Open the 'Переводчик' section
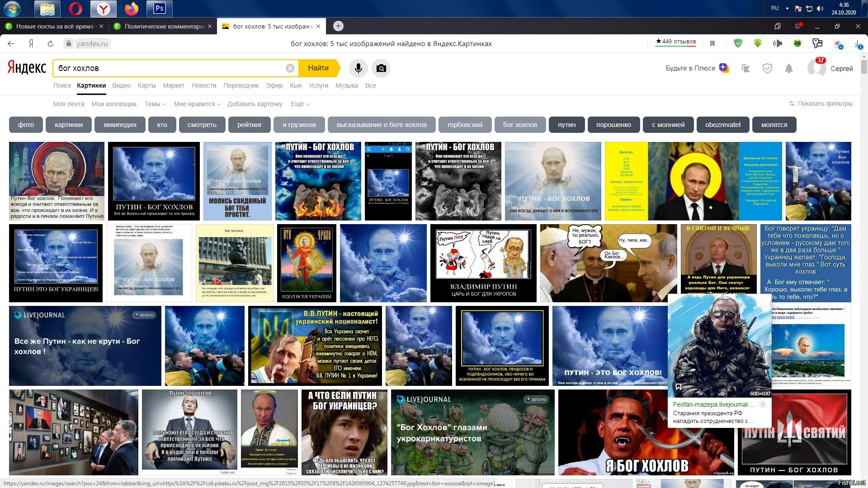The height and width of the screenshot is (488, 868). coord(241,85)
